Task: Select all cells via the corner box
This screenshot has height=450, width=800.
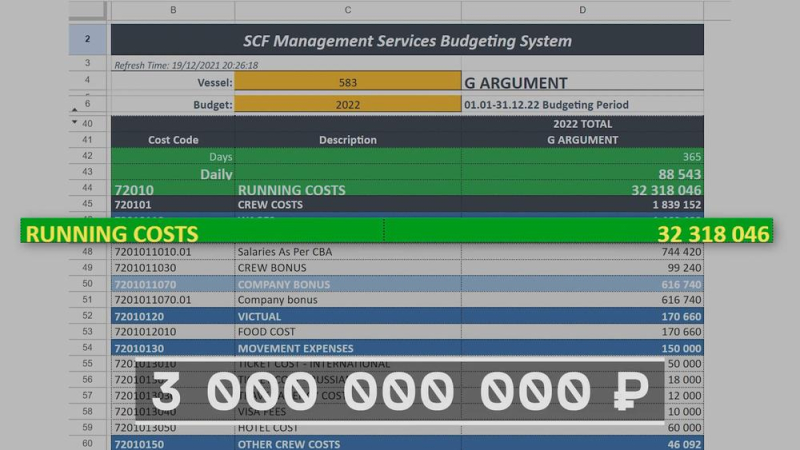Action: pos(88,10)
